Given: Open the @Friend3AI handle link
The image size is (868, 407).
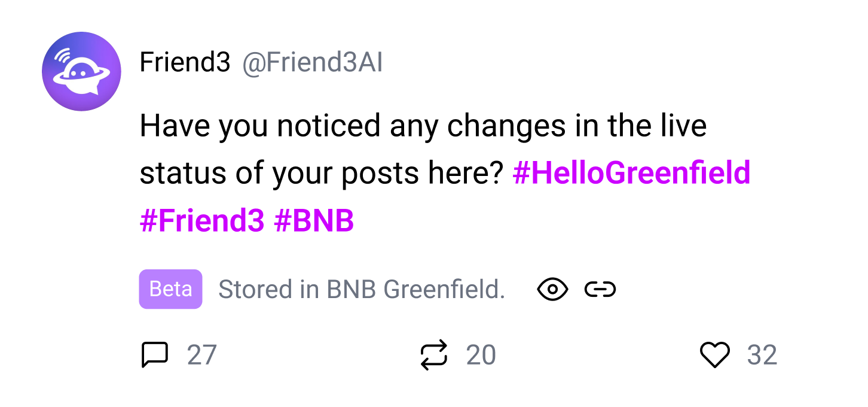Looking at the screenshot, I should click(312, 62).
